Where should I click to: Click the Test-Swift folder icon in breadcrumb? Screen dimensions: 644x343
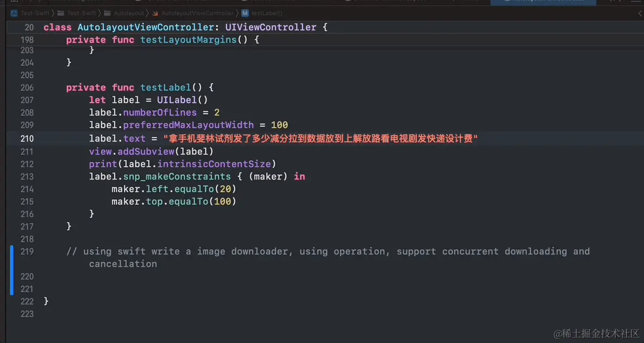61,13
